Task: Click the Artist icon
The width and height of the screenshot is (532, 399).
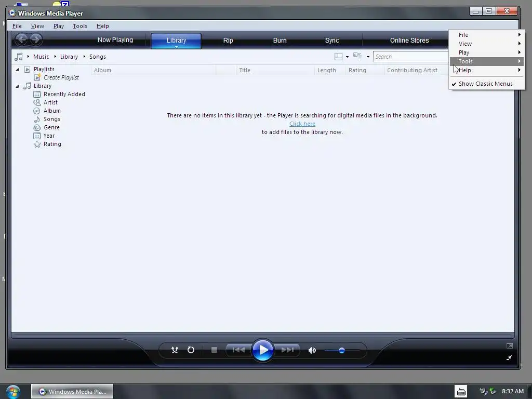Action: coord(37,102)
